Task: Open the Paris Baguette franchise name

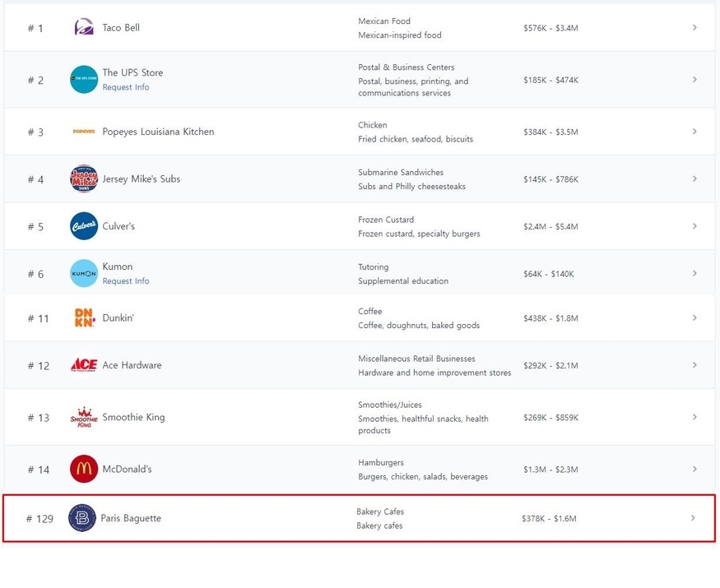Action: (x=131, y=518)
